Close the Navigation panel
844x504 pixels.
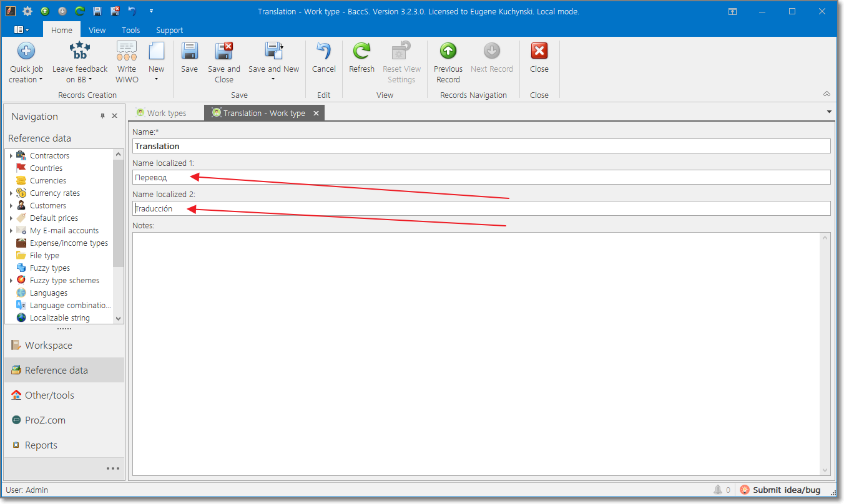click(x=114, y=116)
